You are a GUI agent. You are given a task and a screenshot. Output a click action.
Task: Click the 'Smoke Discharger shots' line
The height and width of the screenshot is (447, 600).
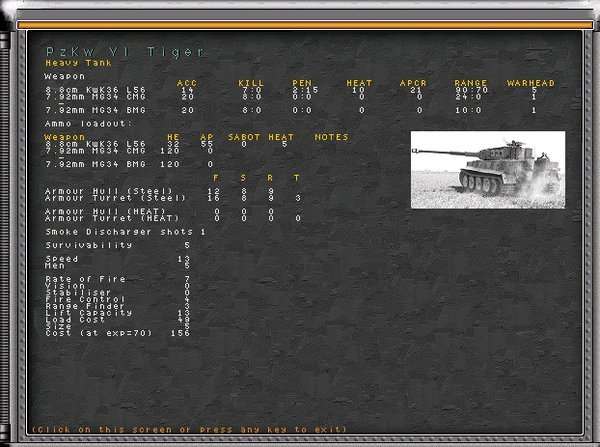tap(124, 231)
